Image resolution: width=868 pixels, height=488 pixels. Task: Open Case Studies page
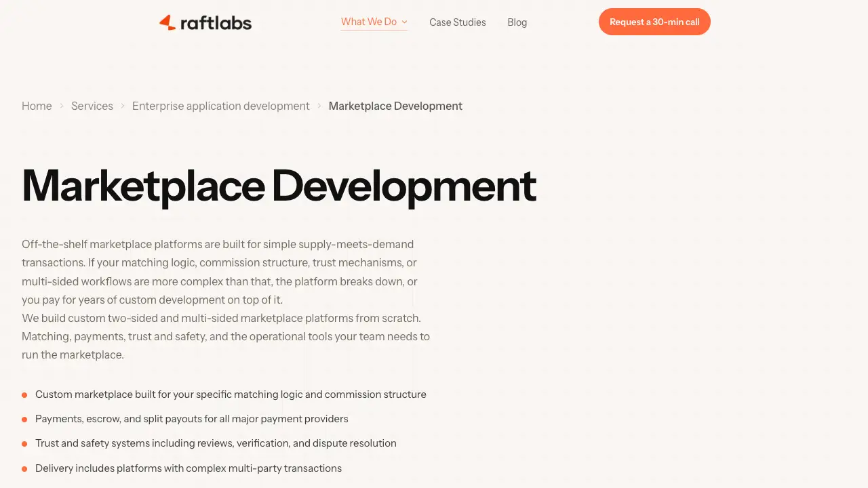click(x=458, y=22)
